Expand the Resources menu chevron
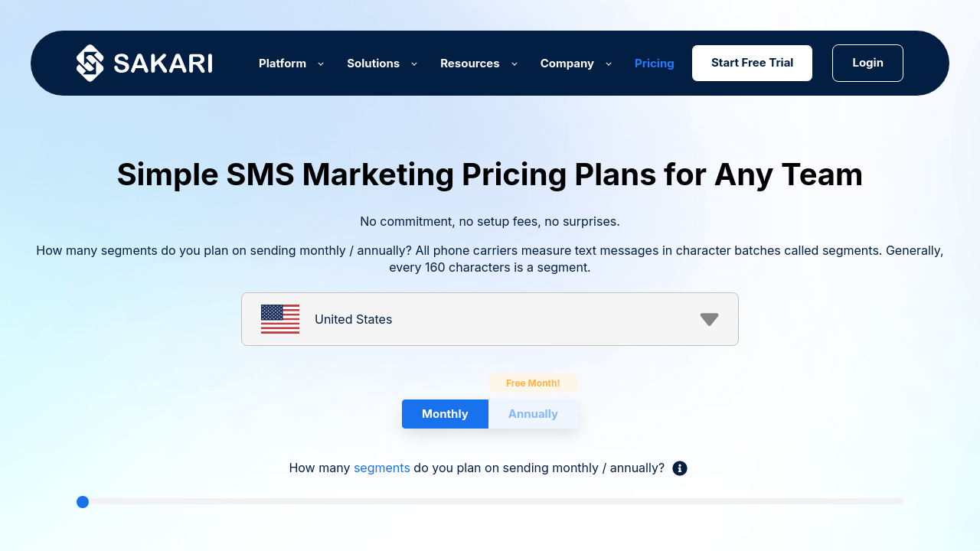This screenshot has height=551, width=980. click(x=514, y=64)
